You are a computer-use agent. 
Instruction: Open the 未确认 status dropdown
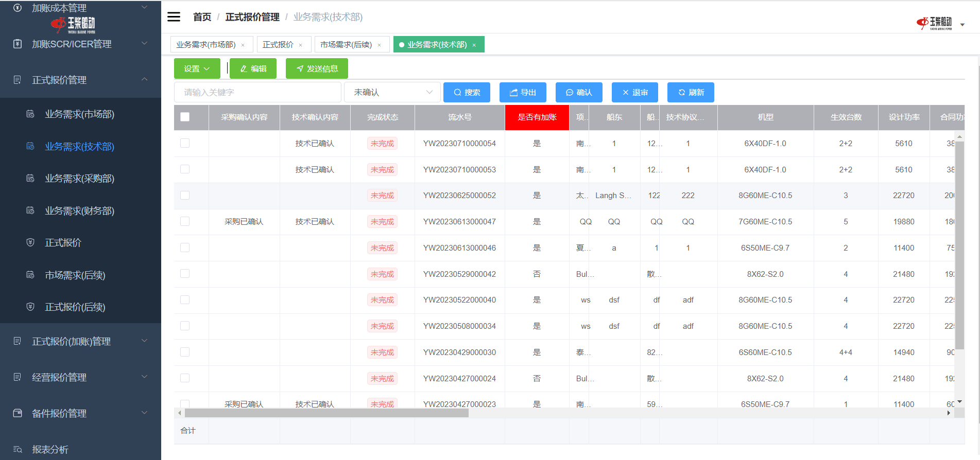[x=392, y=92]
